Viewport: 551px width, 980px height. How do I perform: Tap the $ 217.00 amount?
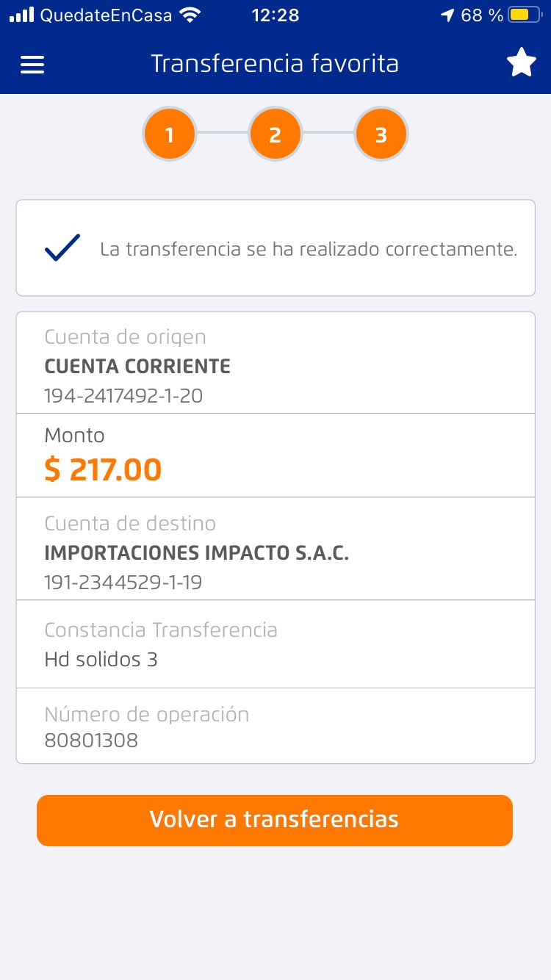point(103,469)
